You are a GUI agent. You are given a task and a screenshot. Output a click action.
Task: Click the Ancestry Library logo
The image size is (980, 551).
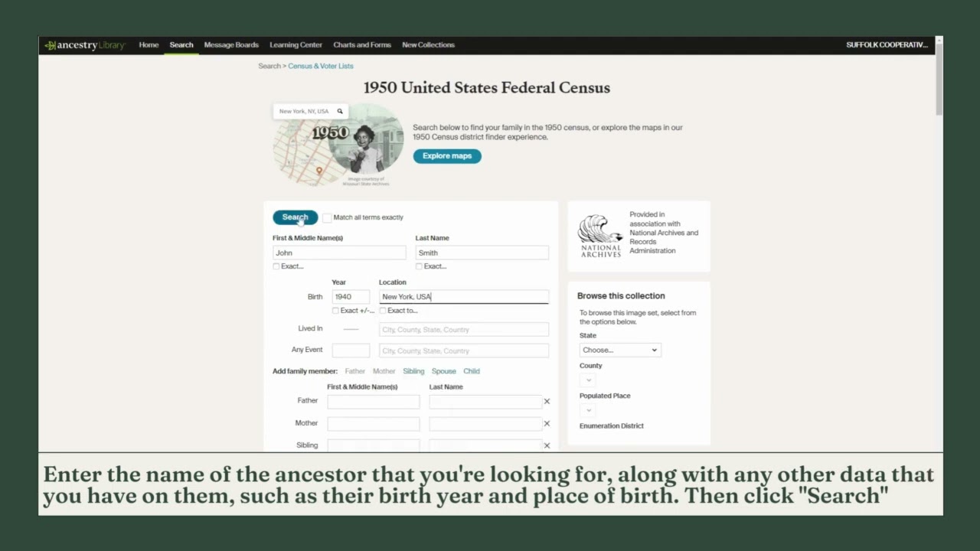pos(84,45)
